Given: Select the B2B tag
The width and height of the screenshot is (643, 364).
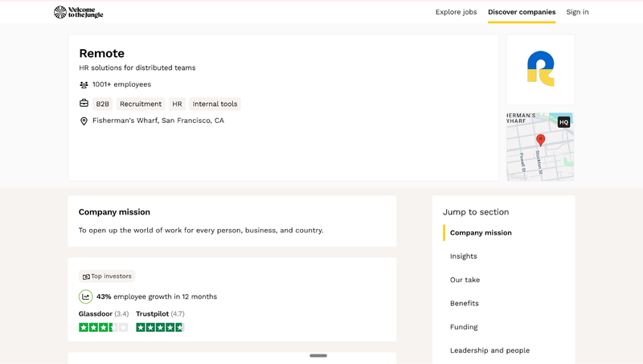Looking at the screenshot, I should coord(102,104).
